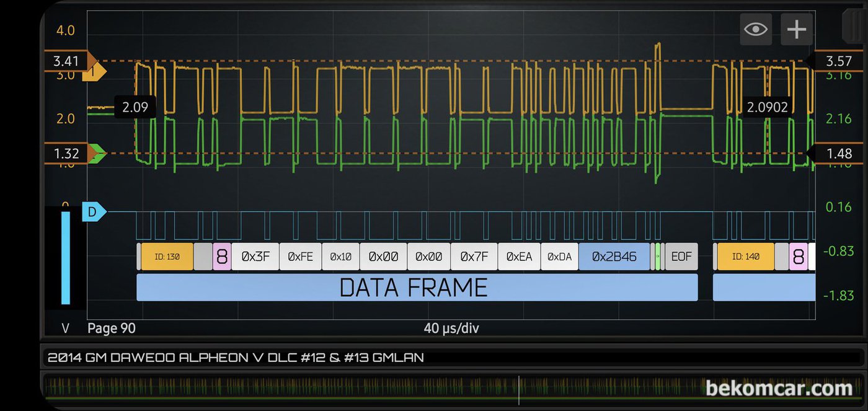Viewport: 868px width, 411px height.
Task: Select the orange channel 1 marker
Action: (x=95, y=73)
